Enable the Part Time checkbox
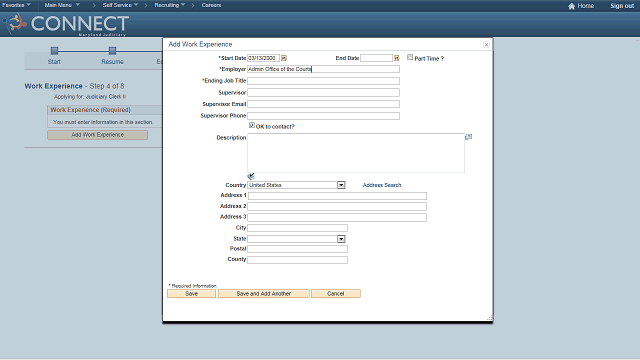The image size is (640, 360). (x=410, y=58)
